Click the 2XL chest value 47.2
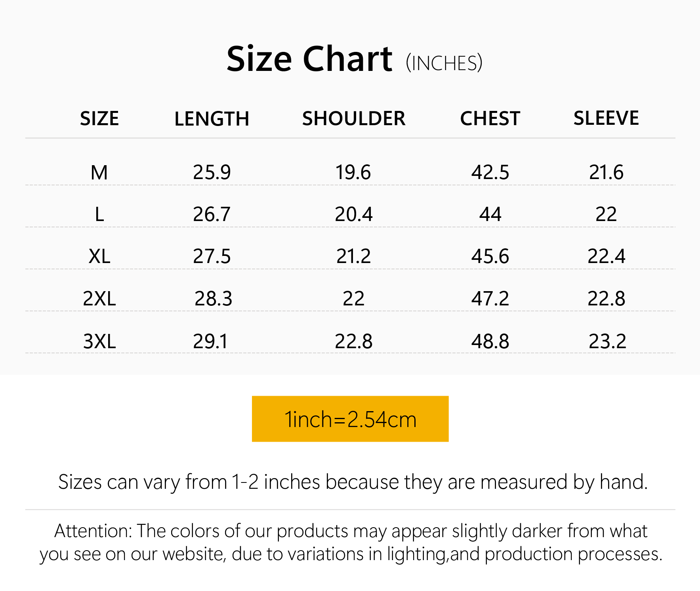This screenshot has height=591, width=700. click(x=490, y=298)
